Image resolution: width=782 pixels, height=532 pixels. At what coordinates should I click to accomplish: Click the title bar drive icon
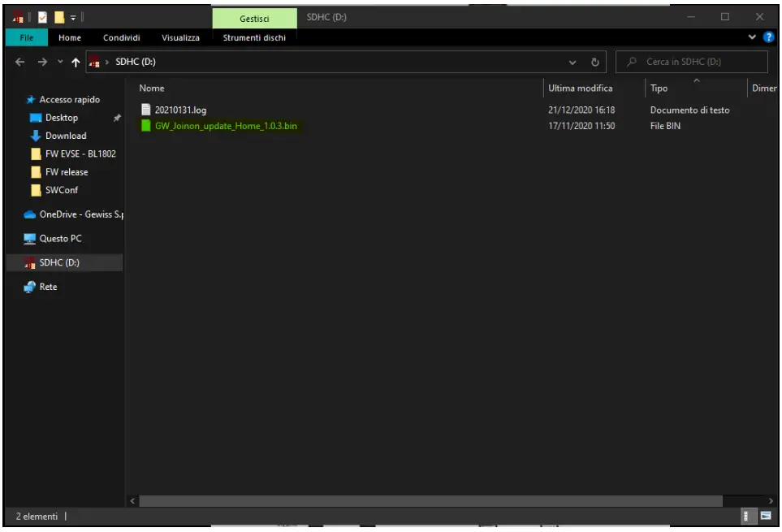point(18,17)
